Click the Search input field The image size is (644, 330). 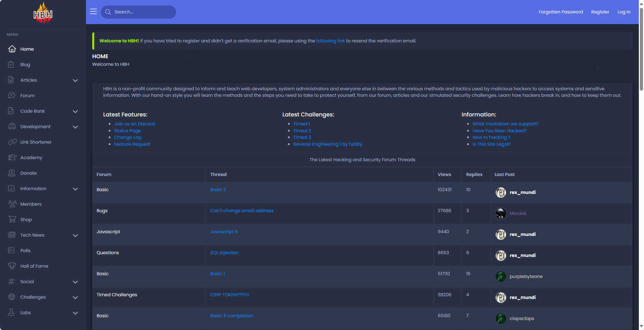click(138, 12)
